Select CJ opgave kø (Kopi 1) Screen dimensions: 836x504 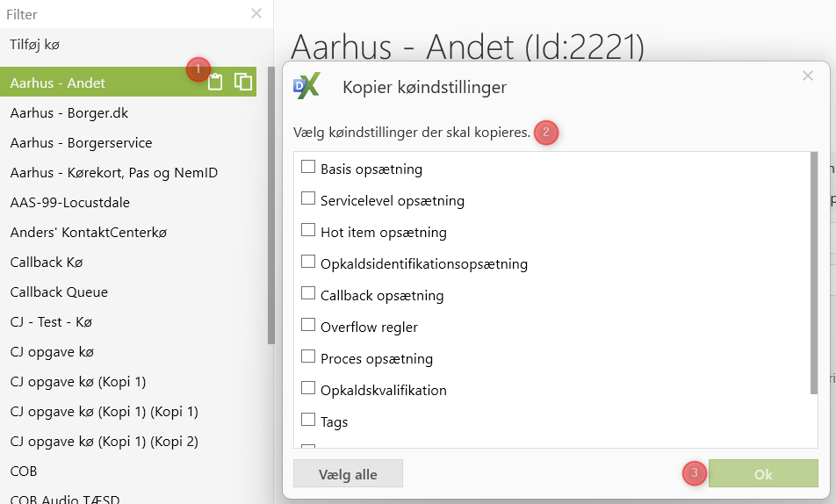78,382
